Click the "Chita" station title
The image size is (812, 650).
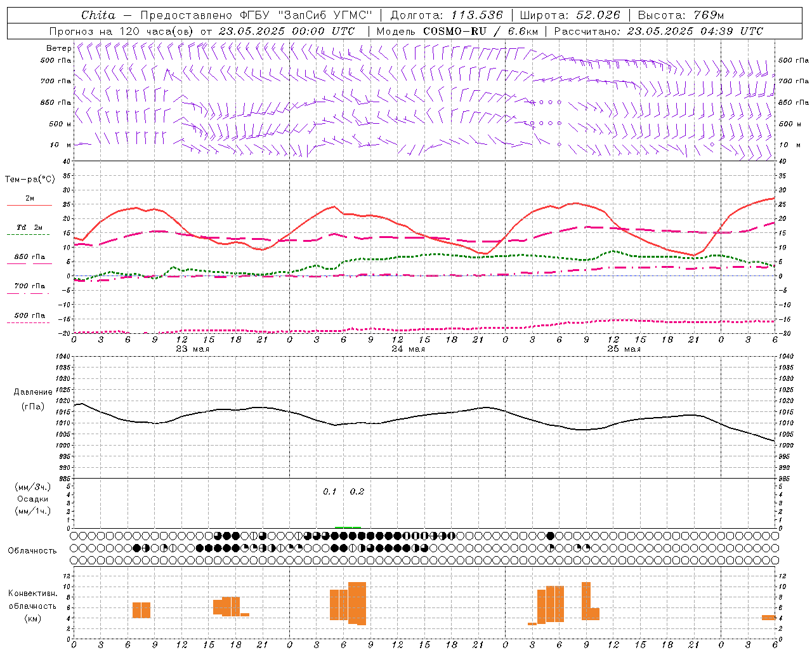(x=98, y=15)
